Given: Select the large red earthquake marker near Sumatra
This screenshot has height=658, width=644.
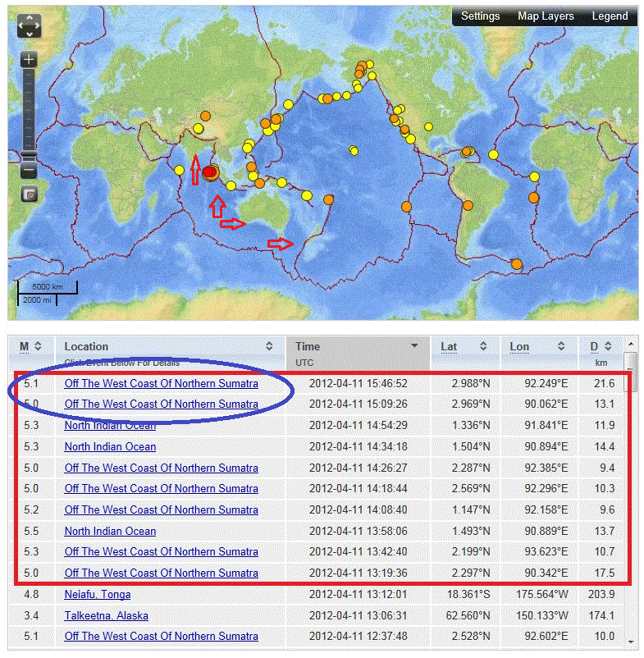Looking at the screenshot, I should click(211, 172).
